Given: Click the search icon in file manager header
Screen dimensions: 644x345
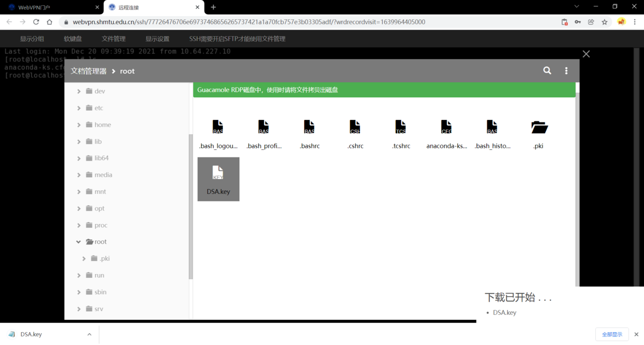Looking at the screenshot, I should click(x=547, y=70).
